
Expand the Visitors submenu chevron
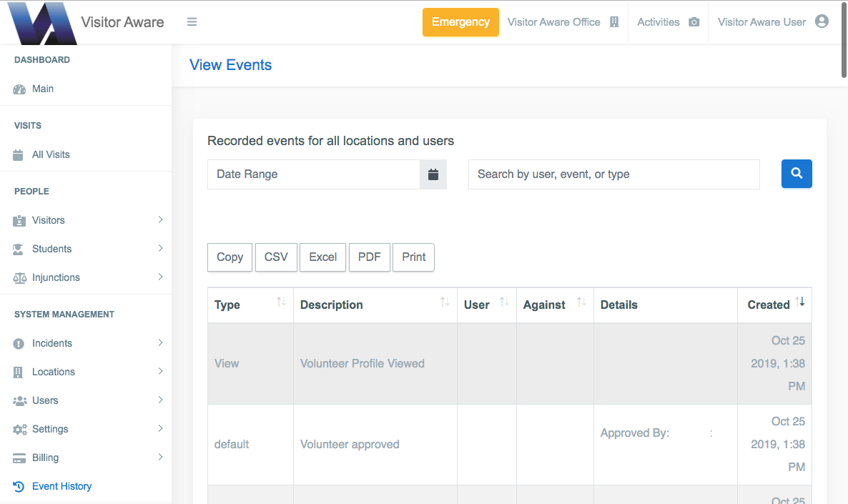(161, 219)
